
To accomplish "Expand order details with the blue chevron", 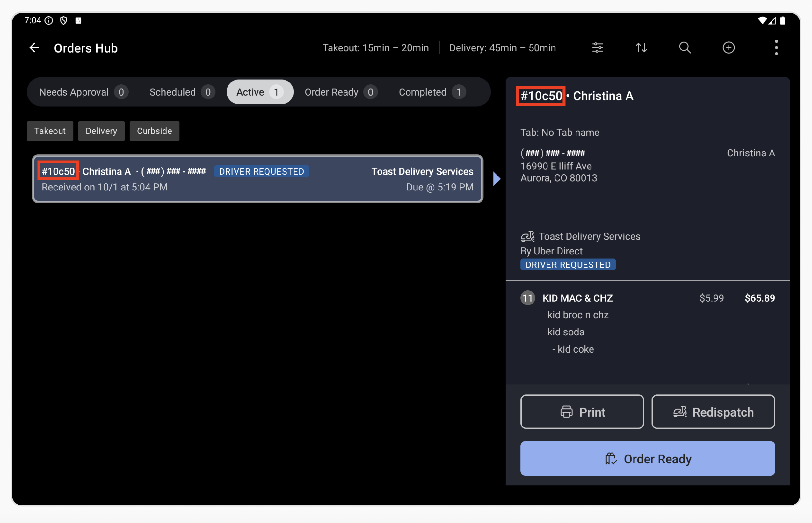I will click(497, 178).
